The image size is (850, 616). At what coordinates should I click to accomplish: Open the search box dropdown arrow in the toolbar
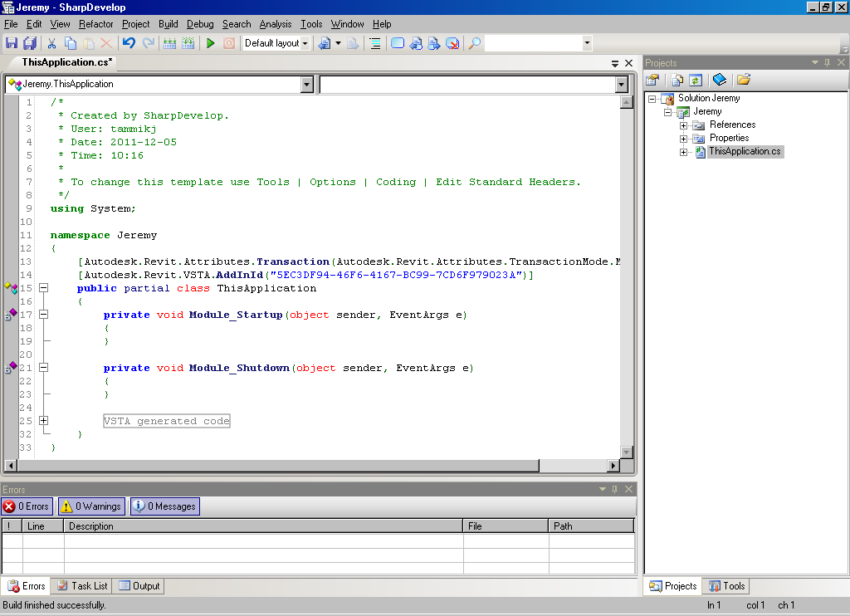coord(587,43)
